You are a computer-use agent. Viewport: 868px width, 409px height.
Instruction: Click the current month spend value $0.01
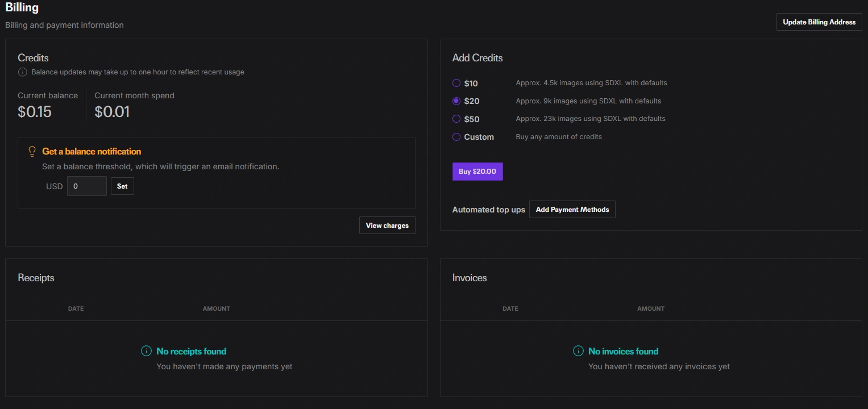pyautogui.click(x=112, y=112)
